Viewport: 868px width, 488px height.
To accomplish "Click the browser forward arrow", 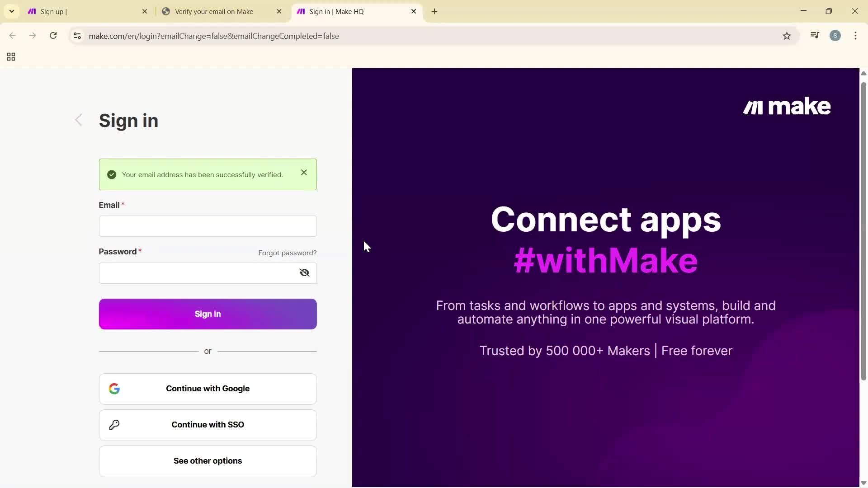I will coord(33,36).
